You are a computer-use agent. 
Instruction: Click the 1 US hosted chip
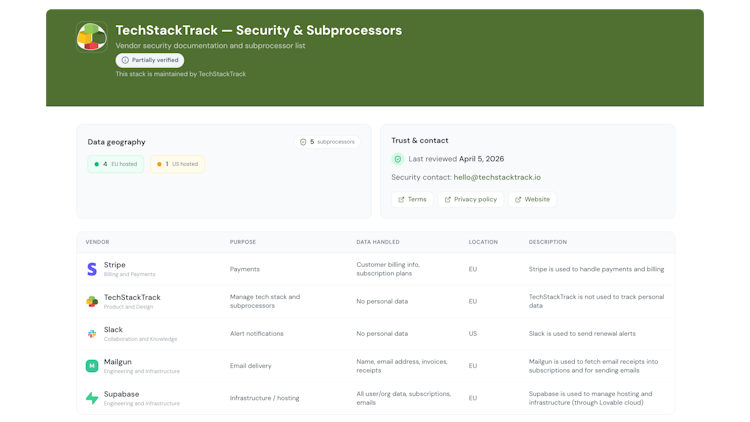[x=177, y=164]
